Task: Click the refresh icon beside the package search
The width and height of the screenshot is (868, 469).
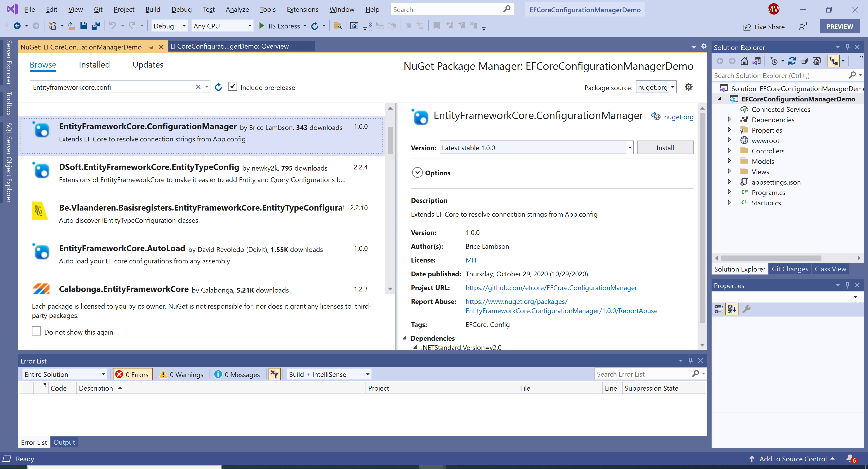Action: (218, 87)
